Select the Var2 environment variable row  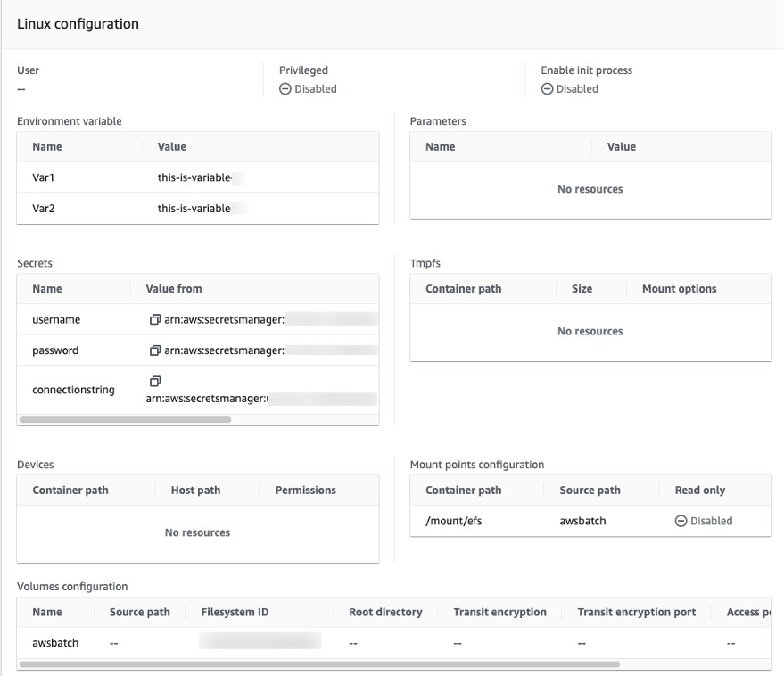click(x=44, y=209)
